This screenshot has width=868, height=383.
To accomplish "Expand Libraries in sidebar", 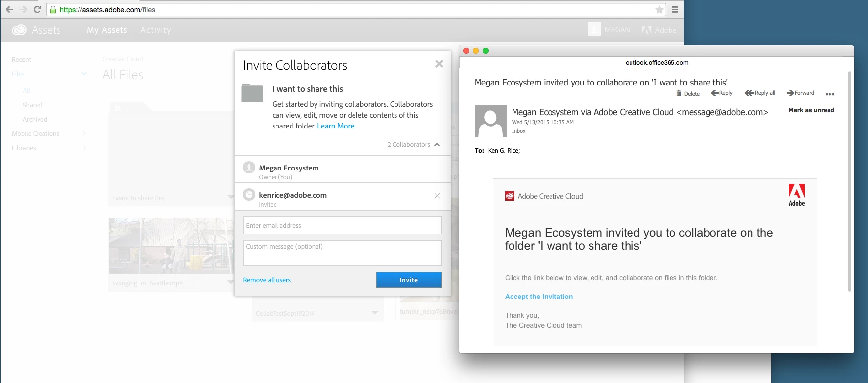I will pyautogui.click(x=84, y=148).
